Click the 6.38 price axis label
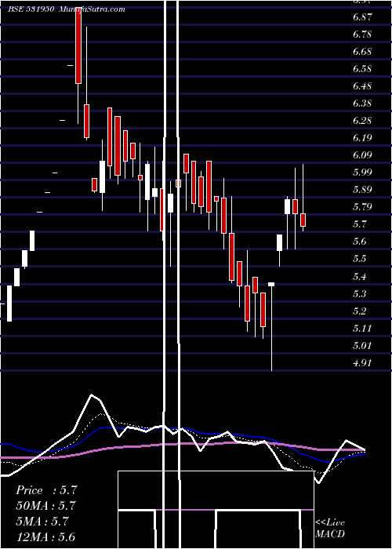The height and width of the screenshot is (549, 392). [362, 104]
